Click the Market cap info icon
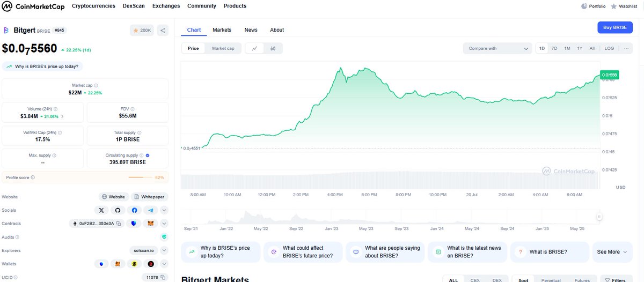Image resolution: width=644 pixels, height=282 pixels. (x=96, y=85)
